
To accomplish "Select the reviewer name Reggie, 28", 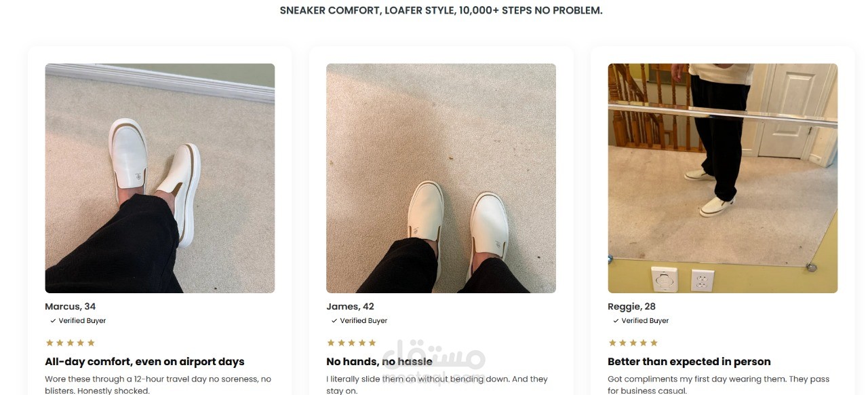I will (632, 307).
